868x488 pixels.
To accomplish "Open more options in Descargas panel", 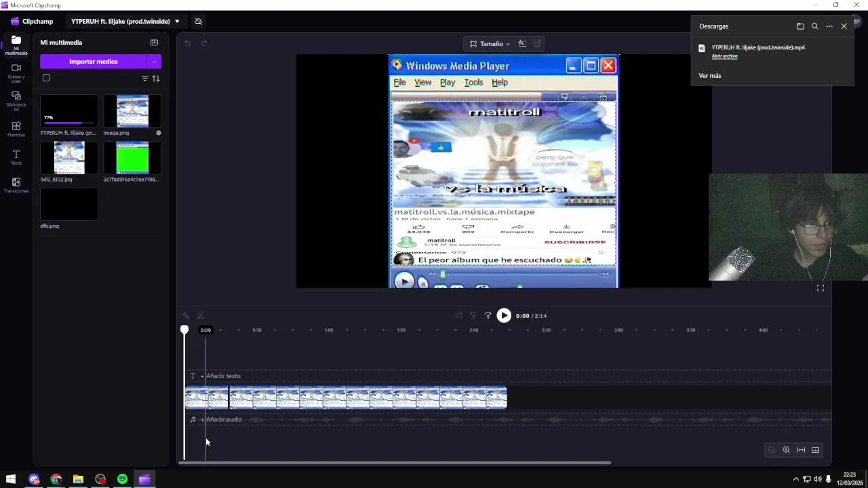I will pos(829,26).
